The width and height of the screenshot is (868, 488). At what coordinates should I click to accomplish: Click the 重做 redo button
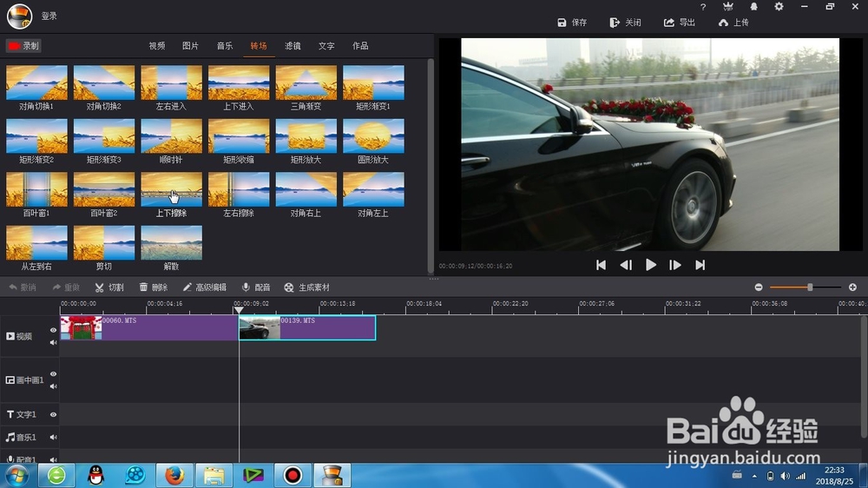click(x=67, y=287)
